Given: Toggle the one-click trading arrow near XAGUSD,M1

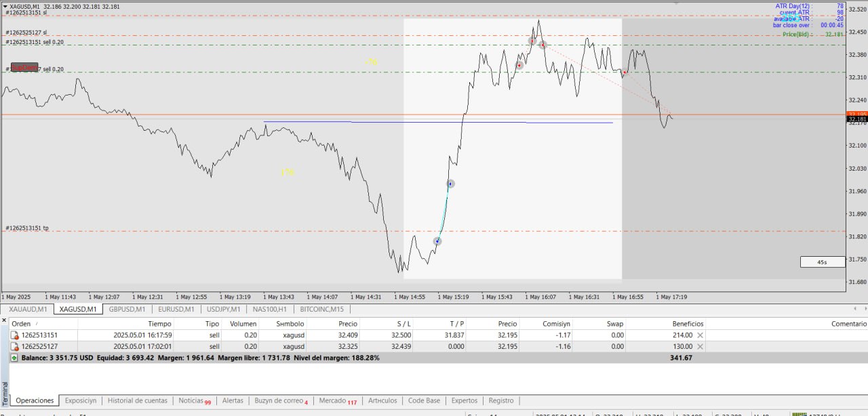Looking at the screenshot, I should coord(5,6).
